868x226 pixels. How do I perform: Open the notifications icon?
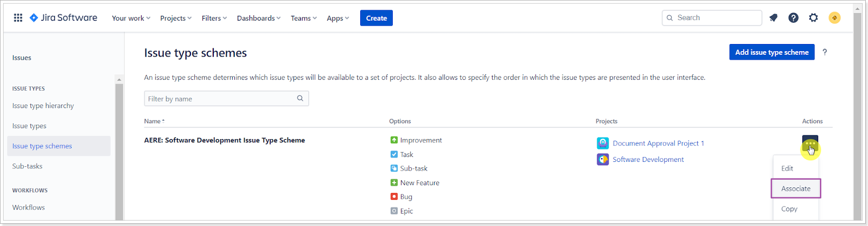[x=774, y=18]
